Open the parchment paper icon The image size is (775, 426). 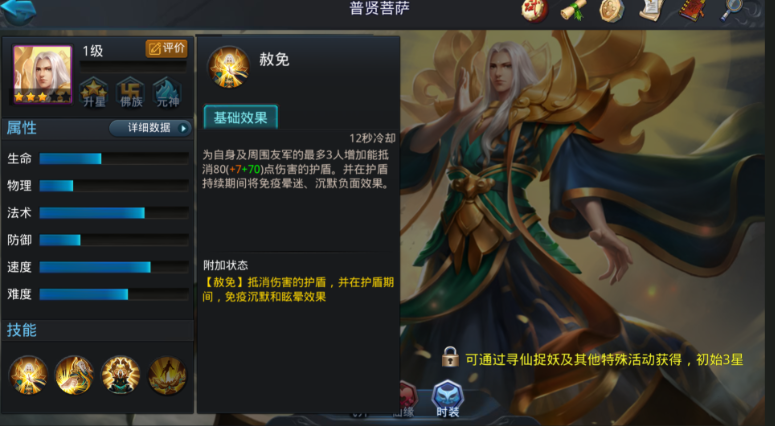coord(651,10)
